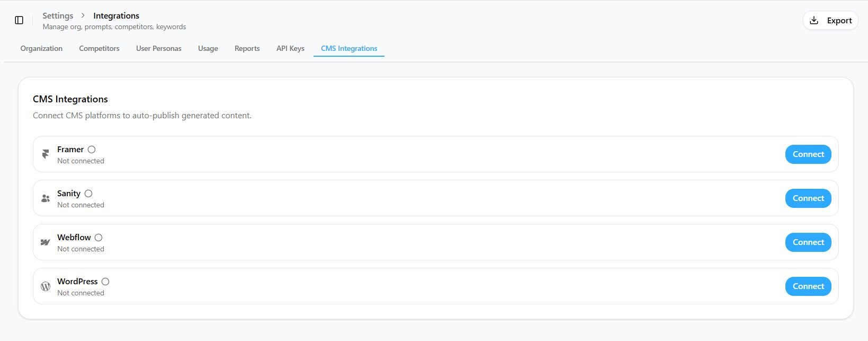Open the API Keys tab
This screenshot has width=868, height=341.
[290, 48]
